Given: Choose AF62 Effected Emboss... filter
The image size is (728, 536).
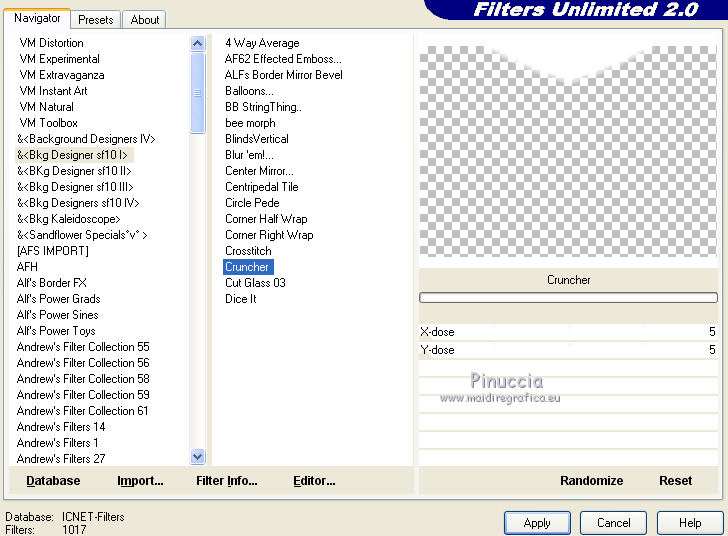Looking at the screenshot, I should [283, 59].
